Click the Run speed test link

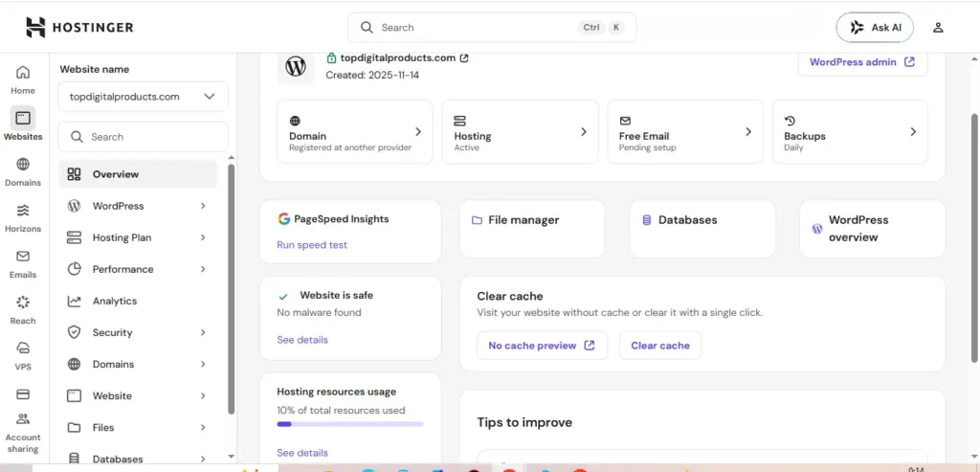(312, 245)
